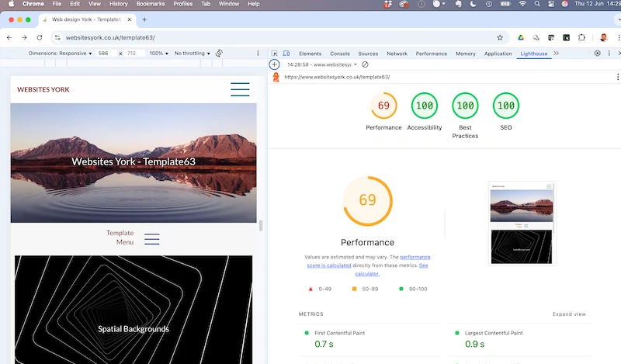621x364 pixels.
Task: Open the Template Menu hamburger icon
Action: [151, 239]
